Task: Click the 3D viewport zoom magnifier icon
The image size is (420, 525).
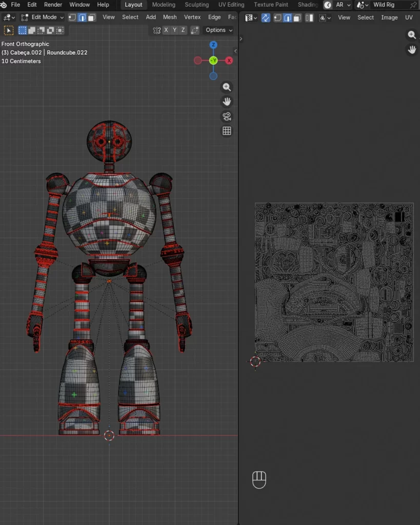Action: coord(227,87)
